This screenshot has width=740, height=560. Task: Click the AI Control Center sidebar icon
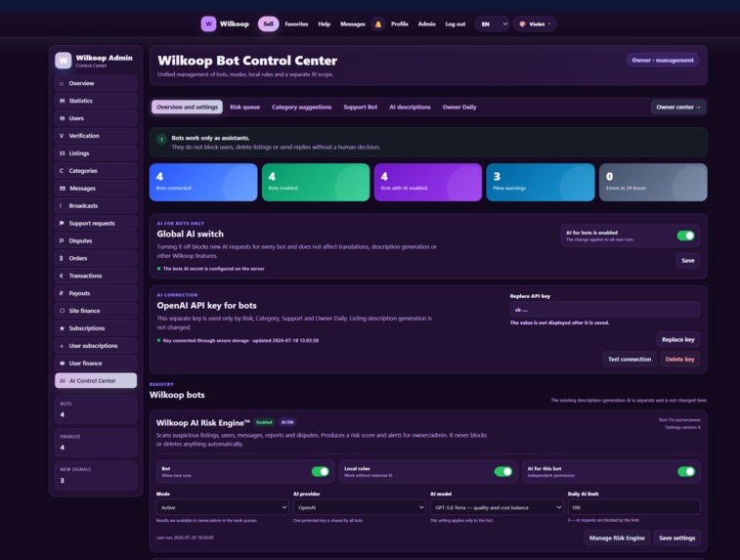(x=63, y=381)
